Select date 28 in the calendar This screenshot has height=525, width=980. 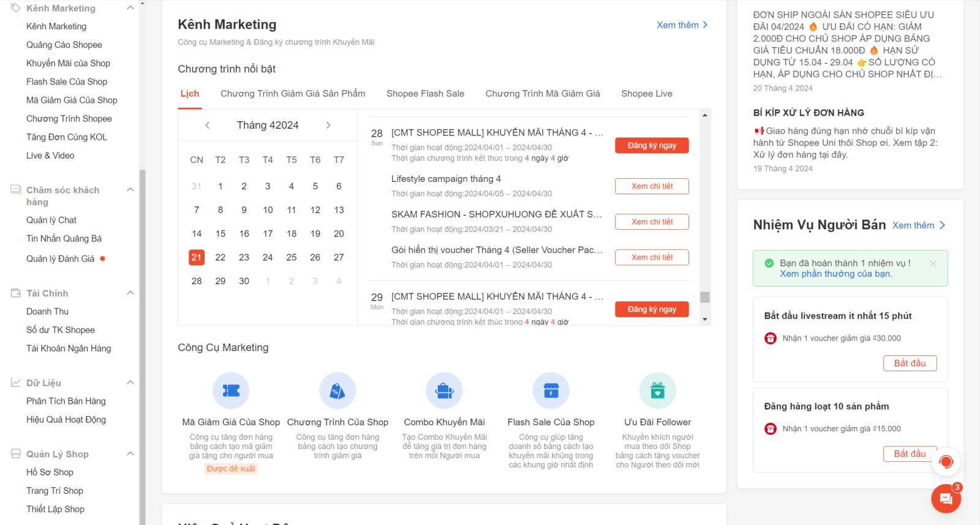coord(197,281)
